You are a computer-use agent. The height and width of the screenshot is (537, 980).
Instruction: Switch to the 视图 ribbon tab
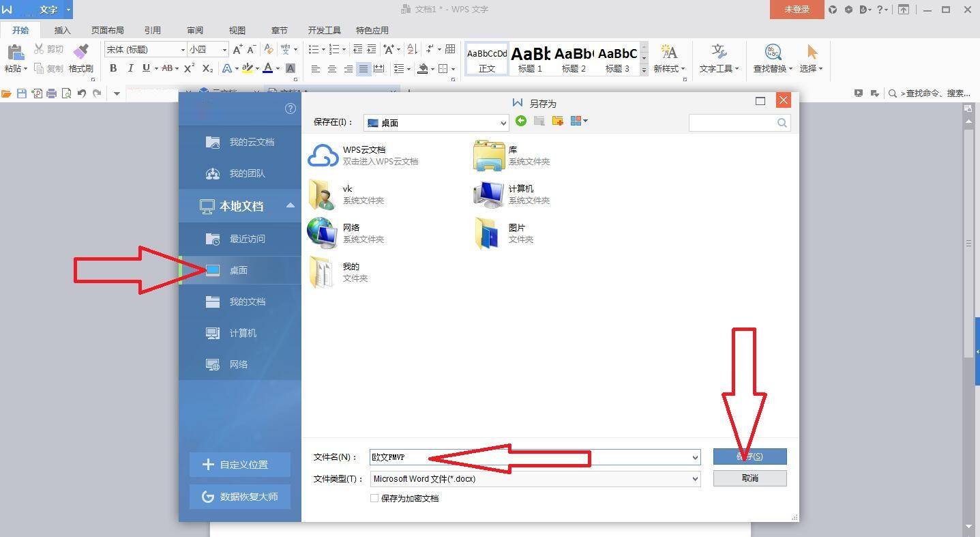click(237, 30)
